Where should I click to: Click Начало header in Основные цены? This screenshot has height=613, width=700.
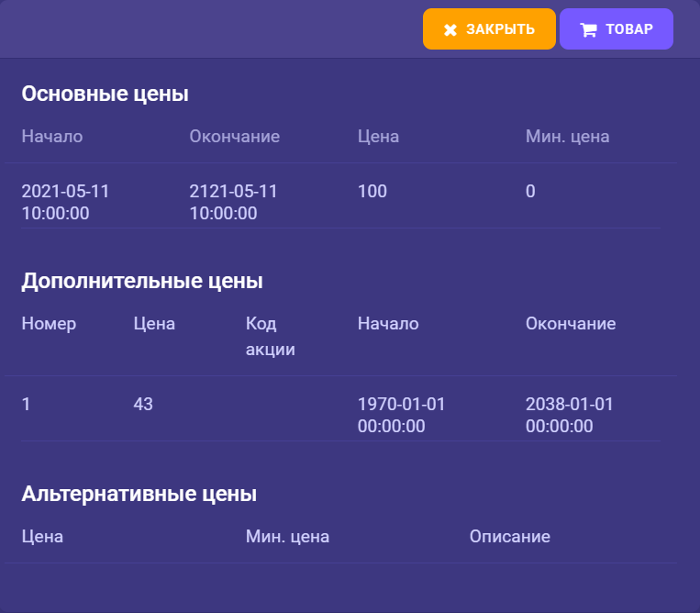click(52, 137)
